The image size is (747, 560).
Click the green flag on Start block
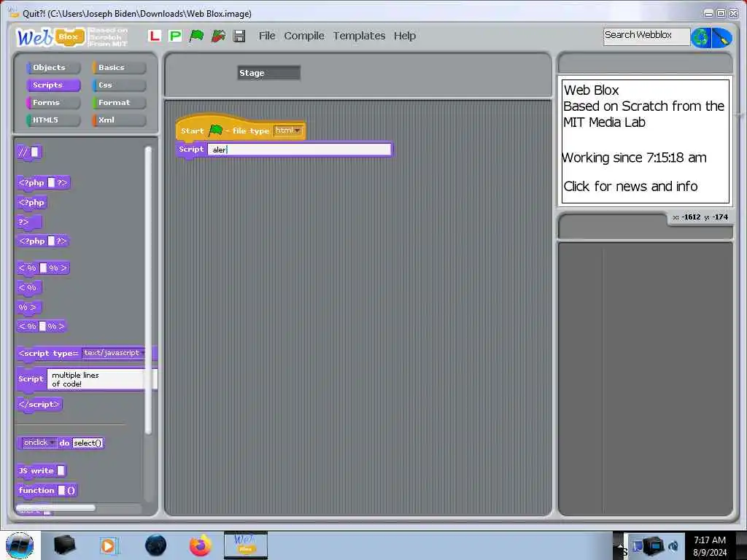pos(216,130)
